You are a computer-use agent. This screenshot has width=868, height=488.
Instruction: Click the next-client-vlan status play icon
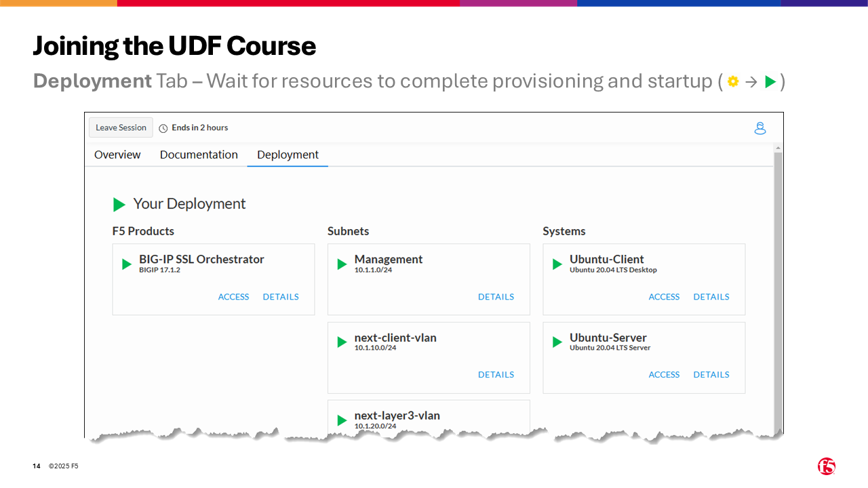click(x=342, y=342)
